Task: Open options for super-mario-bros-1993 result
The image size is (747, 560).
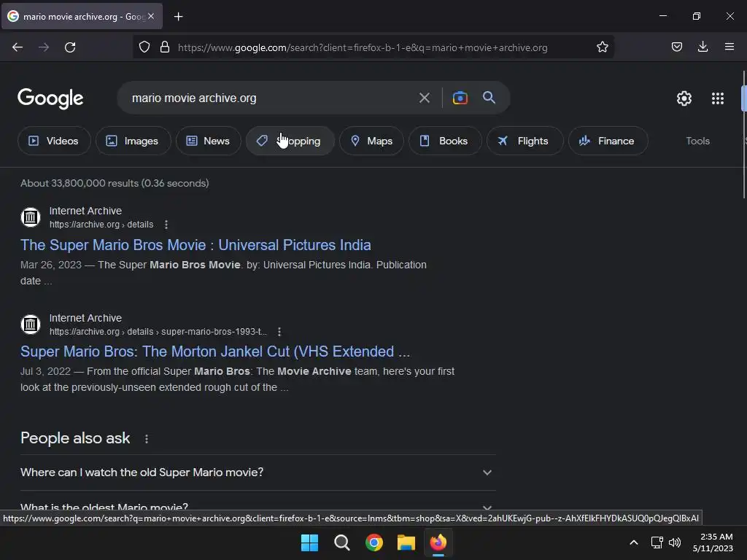Action: (x=279, y=332)
